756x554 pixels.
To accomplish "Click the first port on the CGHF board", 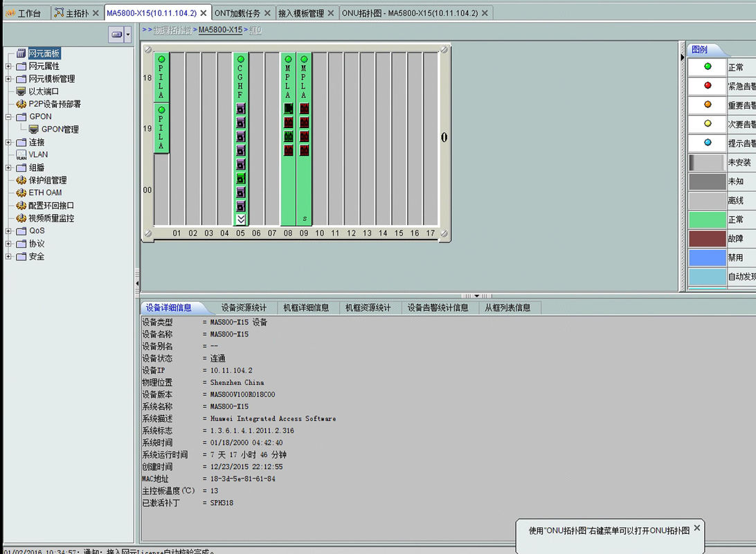I will 241,109.
